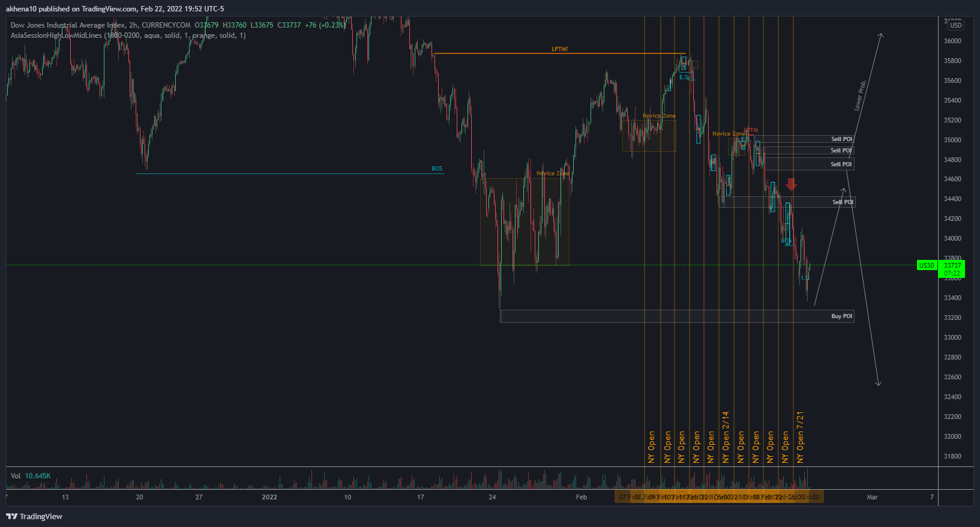The width and height of the screenshot is (980, 527).
Task: Select the NY Open 7/21 vertical label
Action: pos(800,437)
